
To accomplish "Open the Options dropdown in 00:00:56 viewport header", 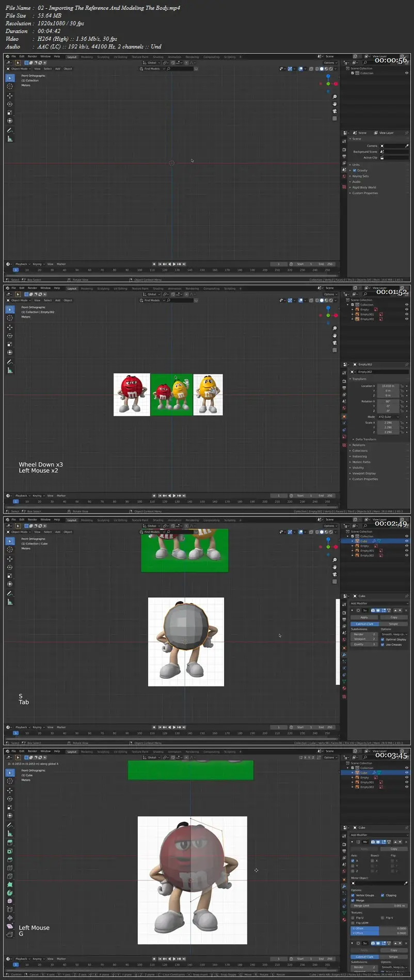I will coord(330,63).
